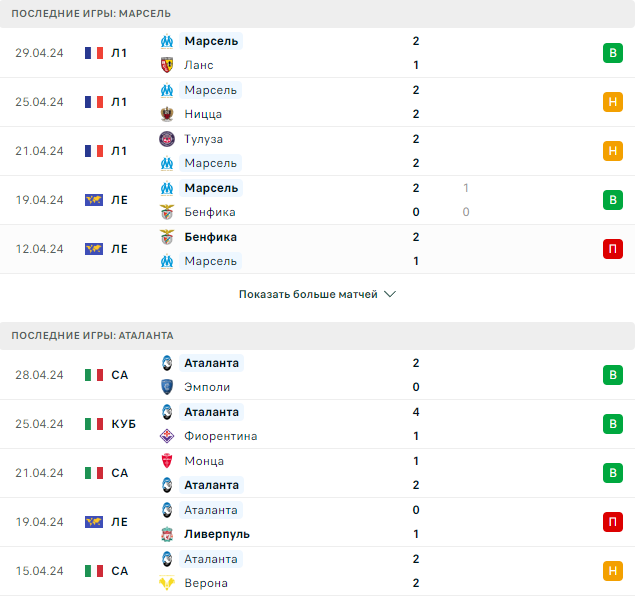Select the Последние игры: Аталанта header
The image size is (639, 598).
(x=92, y=336)
